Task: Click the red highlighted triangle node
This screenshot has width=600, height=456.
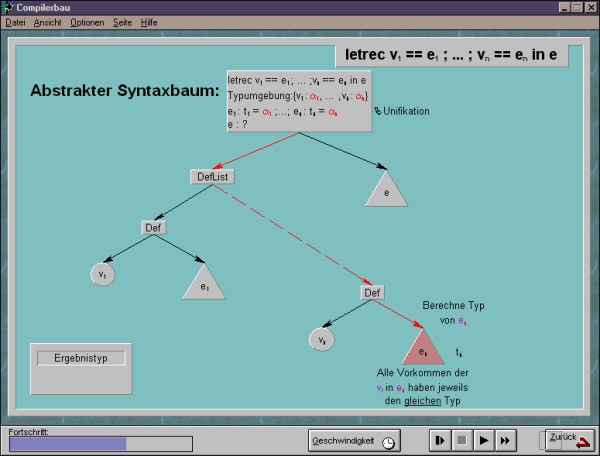Action: pos(422,349)
